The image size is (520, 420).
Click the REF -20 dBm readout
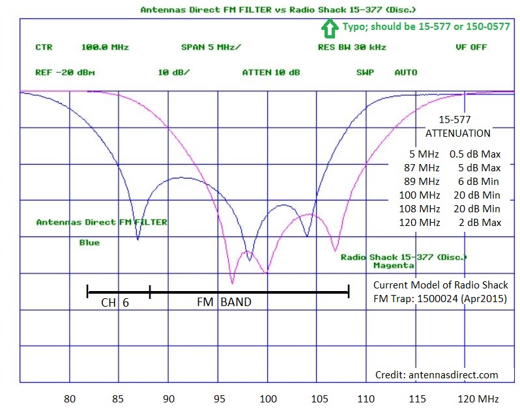65,72
